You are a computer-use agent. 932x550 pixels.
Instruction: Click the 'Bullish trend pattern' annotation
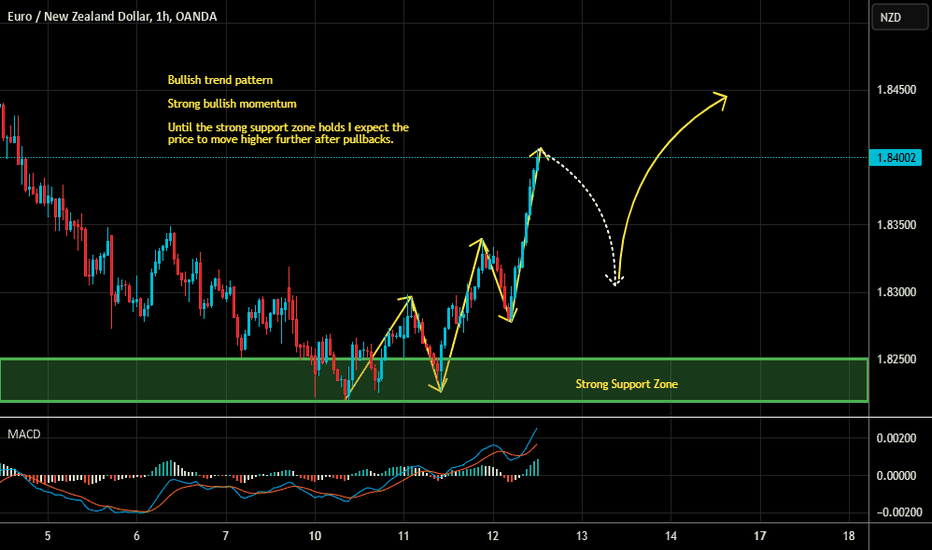(x=220, y=80)
